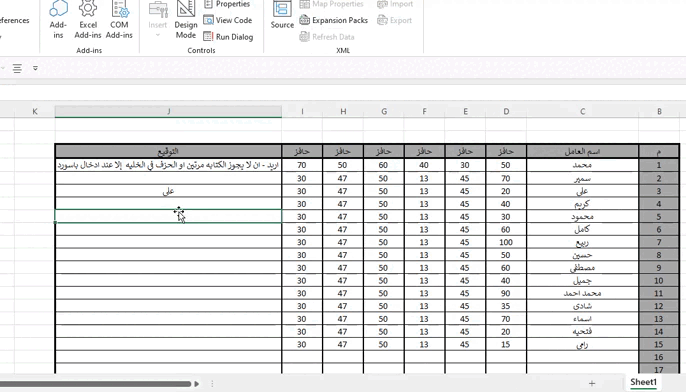
Task: Select the اسم العامل header cell
Action: pos(583,151)
